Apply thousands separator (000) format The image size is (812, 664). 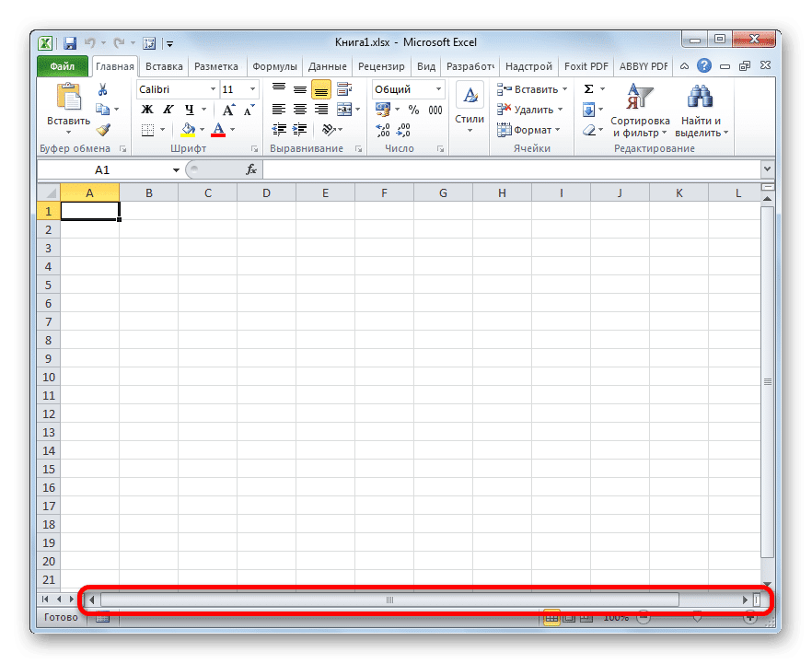(435, 110)
